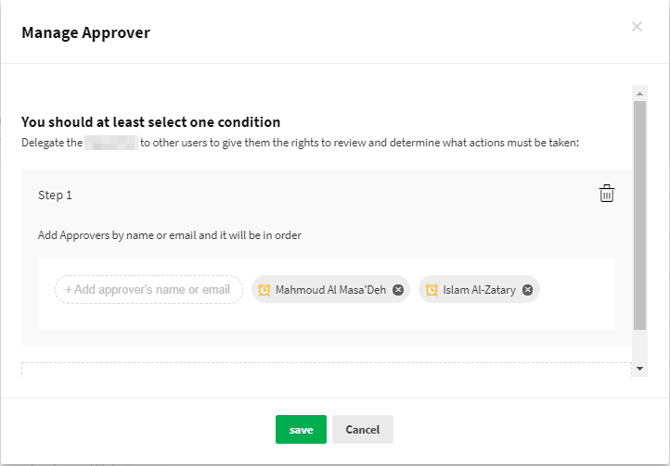Click the 'You should at least select one condition' heading
The image size is (670, 466).
point(150,122)
